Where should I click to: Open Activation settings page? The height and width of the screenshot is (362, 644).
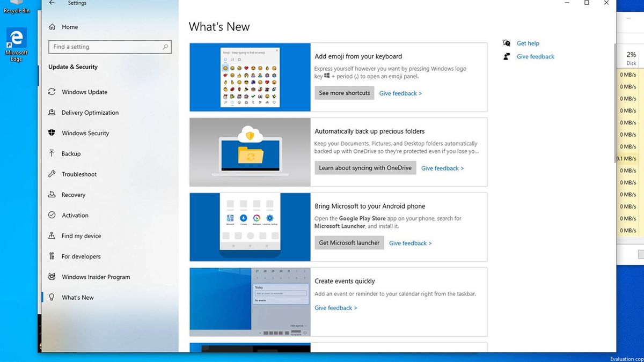coord(75,216)
